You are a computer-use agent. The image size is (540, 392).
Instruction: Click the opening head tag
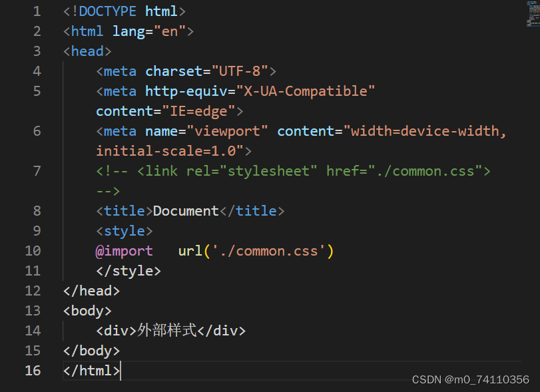point(87,51)
